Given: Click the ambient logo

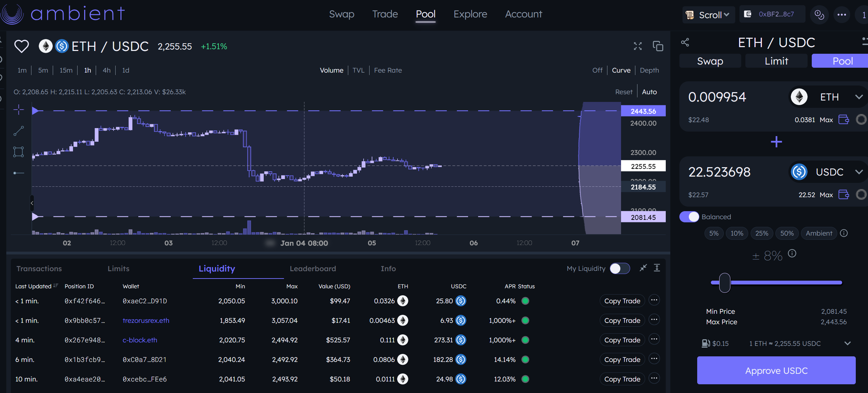Looking at the screenshot, I should (63, 14).
